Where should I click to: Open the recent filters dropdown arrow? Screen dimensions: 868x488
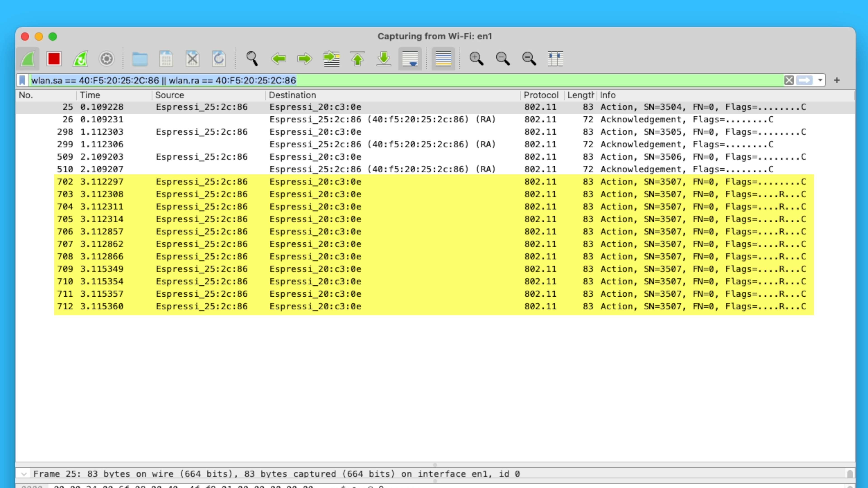[x=820, y=80]
